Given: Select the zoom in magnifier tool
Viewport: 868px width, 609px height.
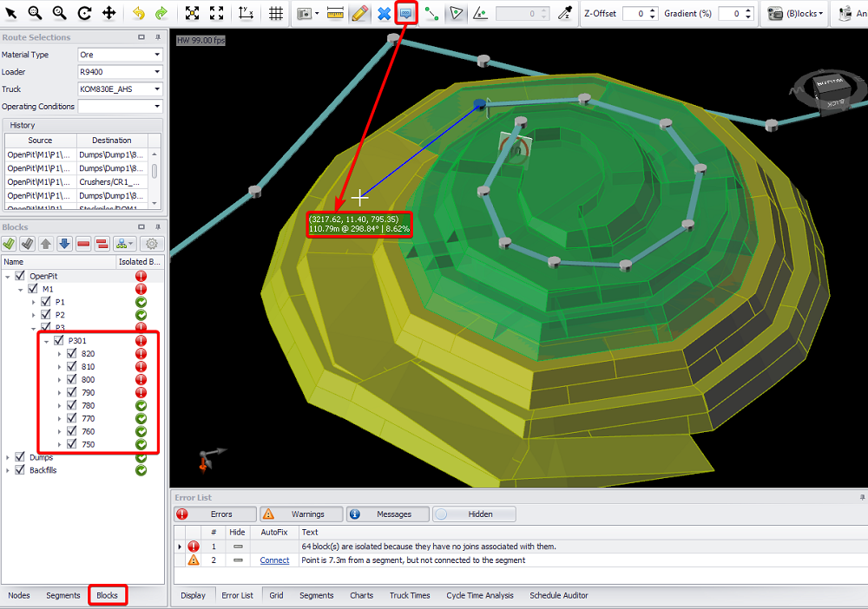Looking at the screenshot, I should (35, 13).
